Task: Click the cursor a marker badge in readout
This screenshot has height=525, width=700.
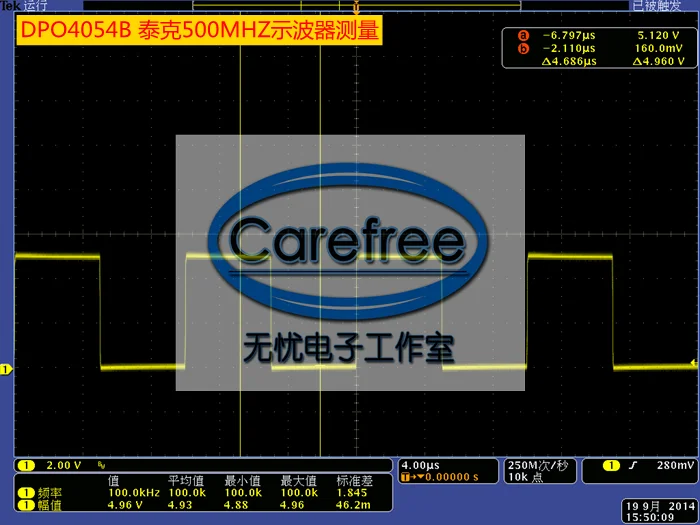Action: tap(523, 35)
